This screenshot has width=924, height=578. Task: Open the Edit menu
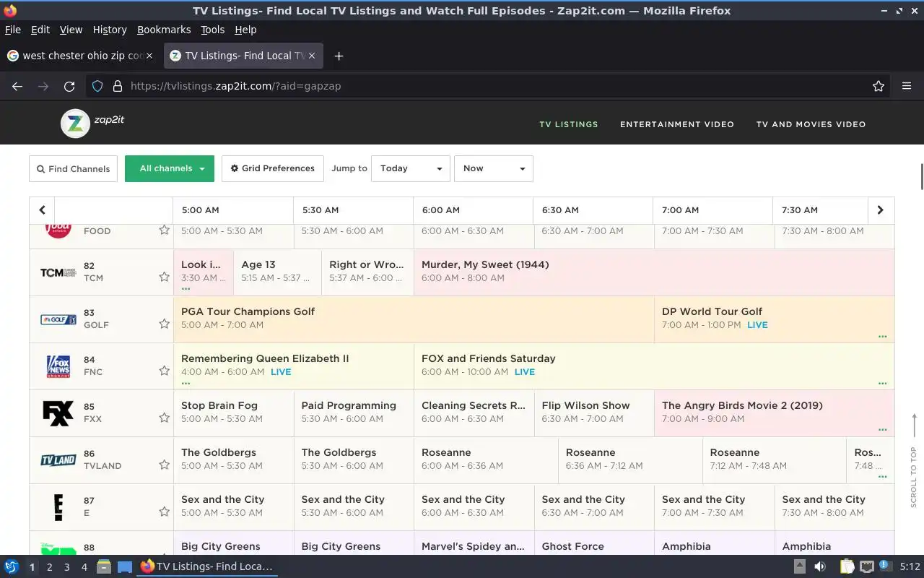(40, 30)
